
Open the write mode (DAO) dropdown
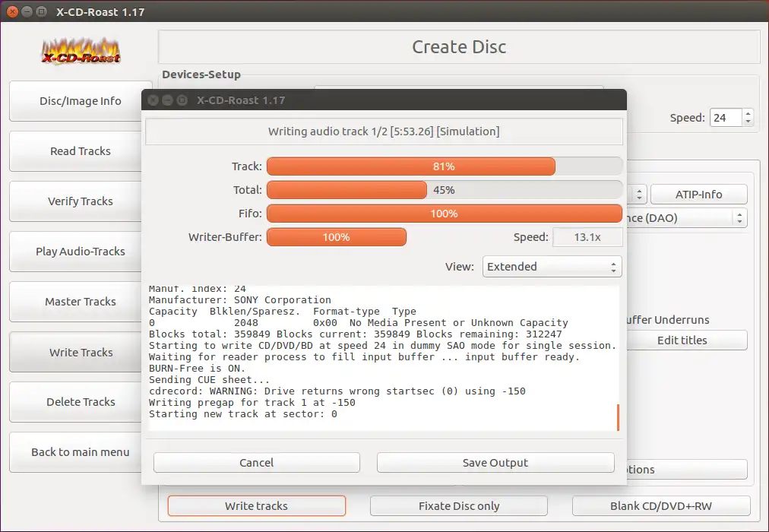point(687,217)
